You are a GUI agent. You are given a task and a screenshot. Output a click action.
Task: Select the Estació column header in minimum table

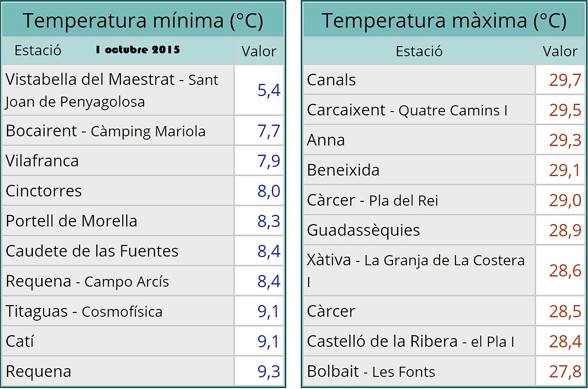(x=38, y=50)
